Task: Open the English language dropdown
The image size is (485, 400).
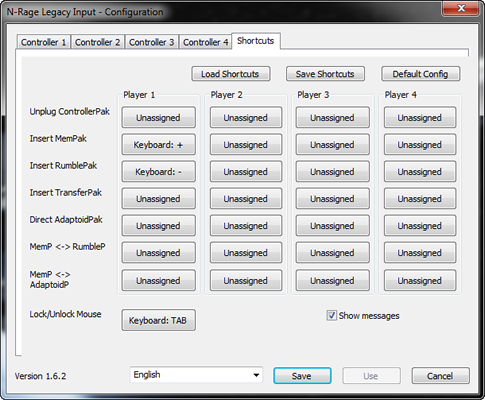Action: point(196,375)
